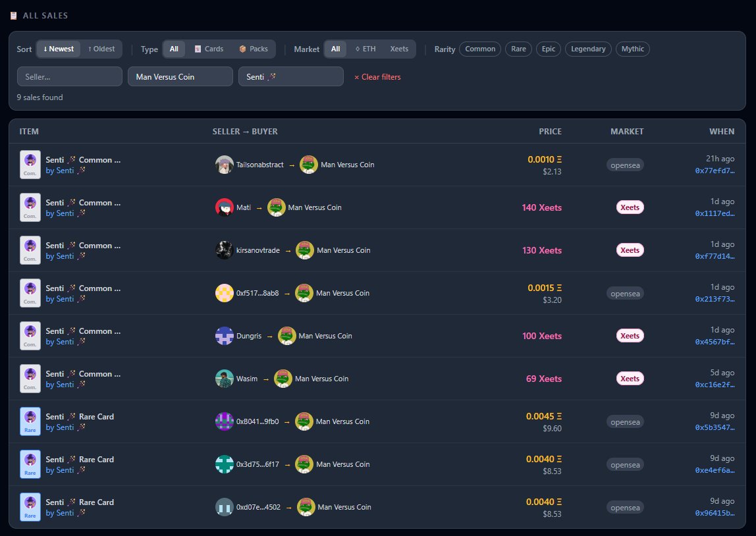756x536 pixels.
Task: Sort sales by Oldest
Action: point(101,49)
